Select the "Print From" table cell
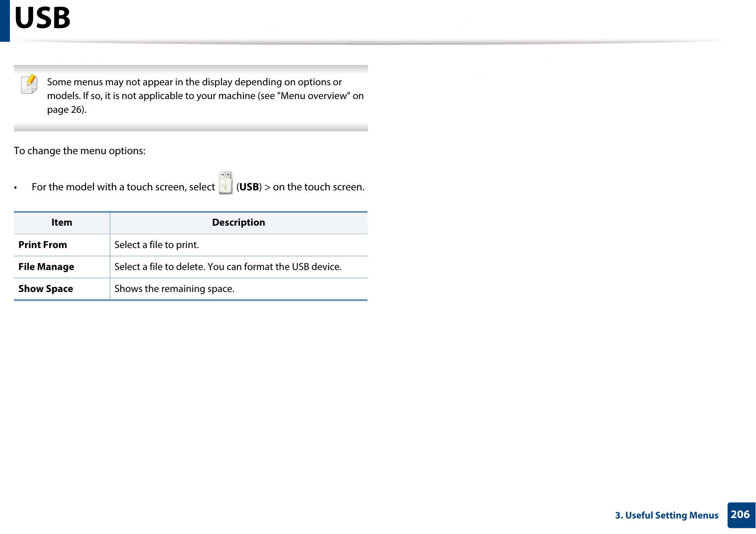This screenshot has height=534, width=756. (x=62, y=245)
